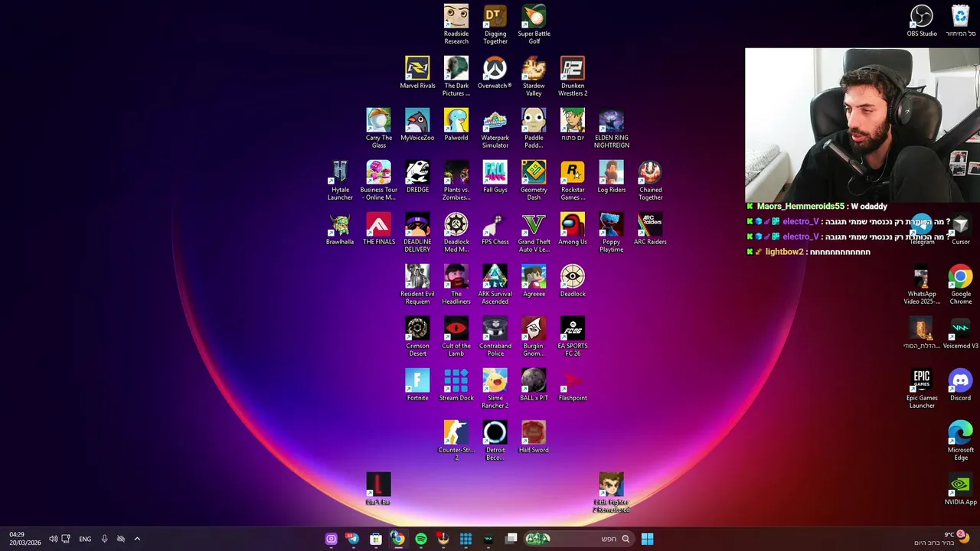980x551 pixels.
Task: Select the DREDGE desktop icon
Action: coord(417,177)
